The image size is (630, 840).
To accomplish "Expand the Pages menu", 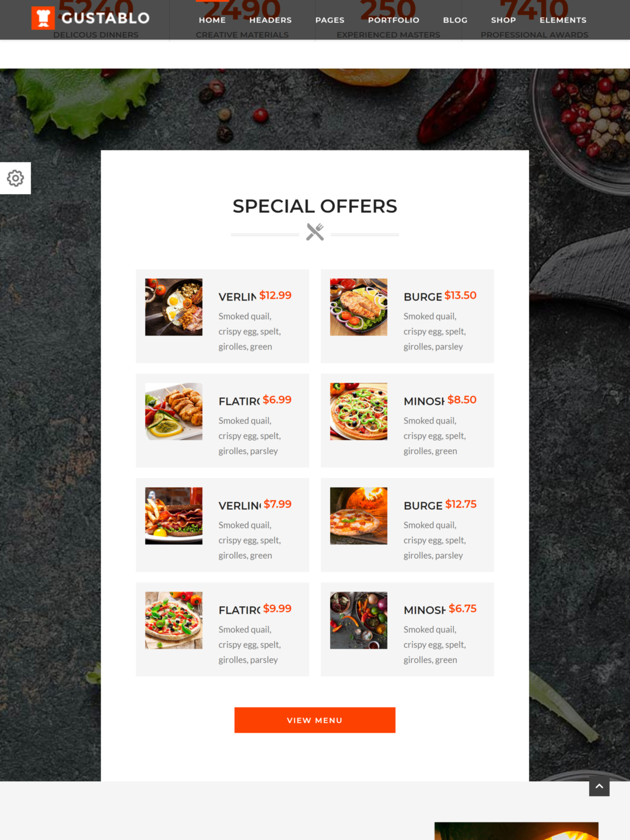I will (x=330, y=20).
